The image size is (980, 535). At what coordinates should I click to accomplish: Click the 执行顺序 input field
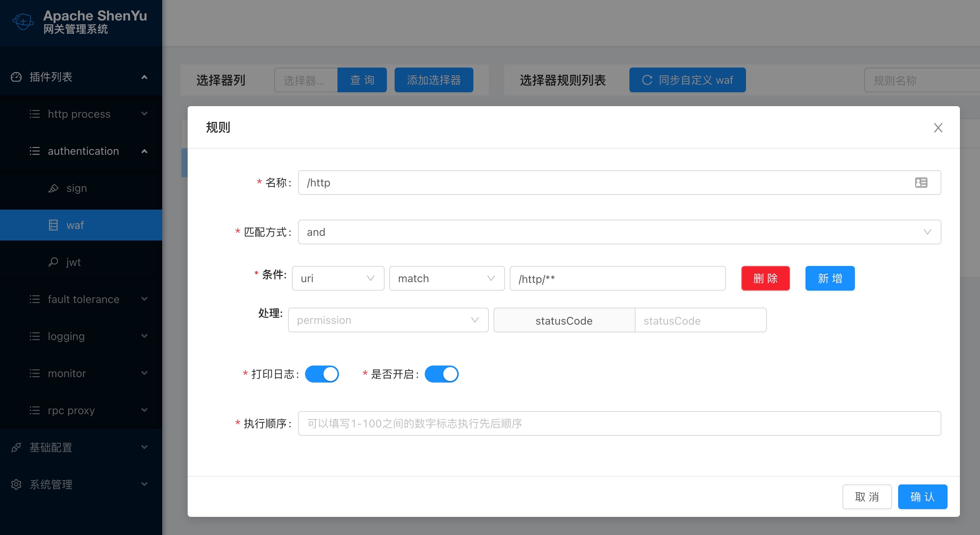pyautogui.click(x=619, y=423)
